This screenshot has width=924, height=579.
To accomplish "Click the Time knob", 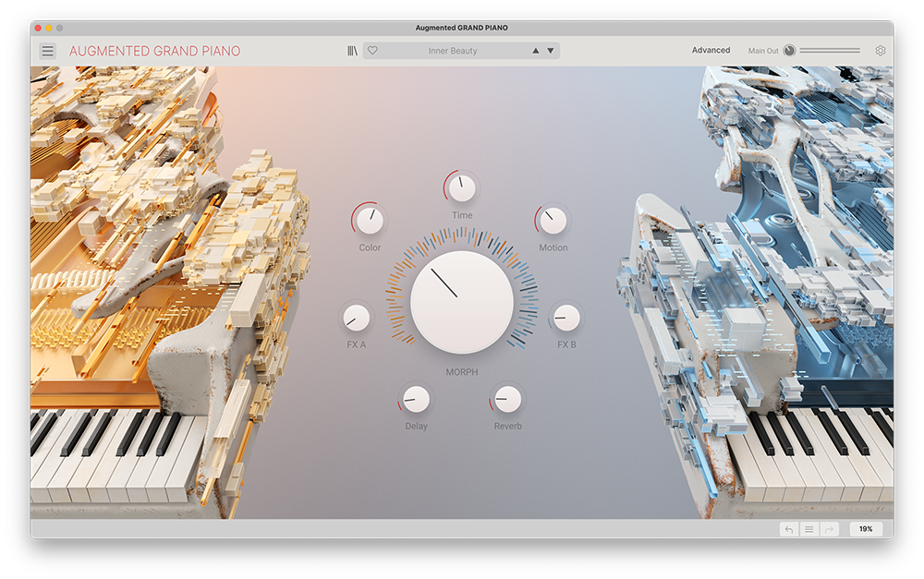I will pyautogui.click(x=461, y=188).
